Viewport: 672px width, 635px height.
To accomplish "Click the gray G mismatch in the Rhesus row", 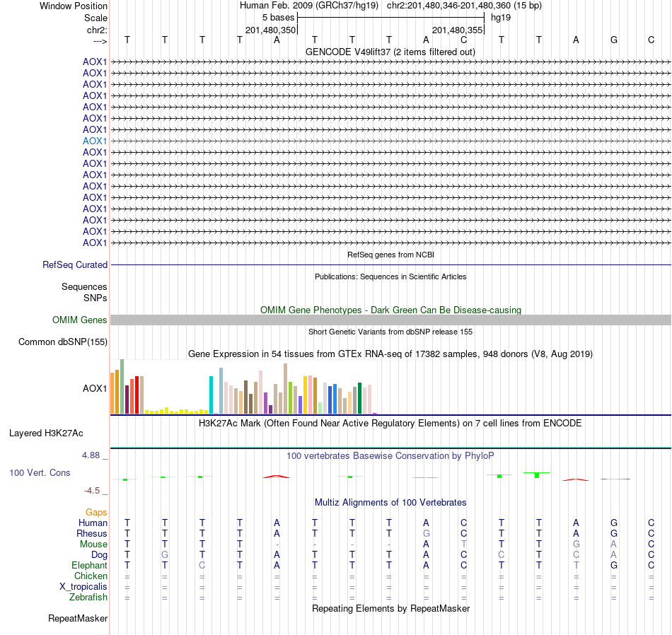I will pyautogui.click(x=426, y=533).
